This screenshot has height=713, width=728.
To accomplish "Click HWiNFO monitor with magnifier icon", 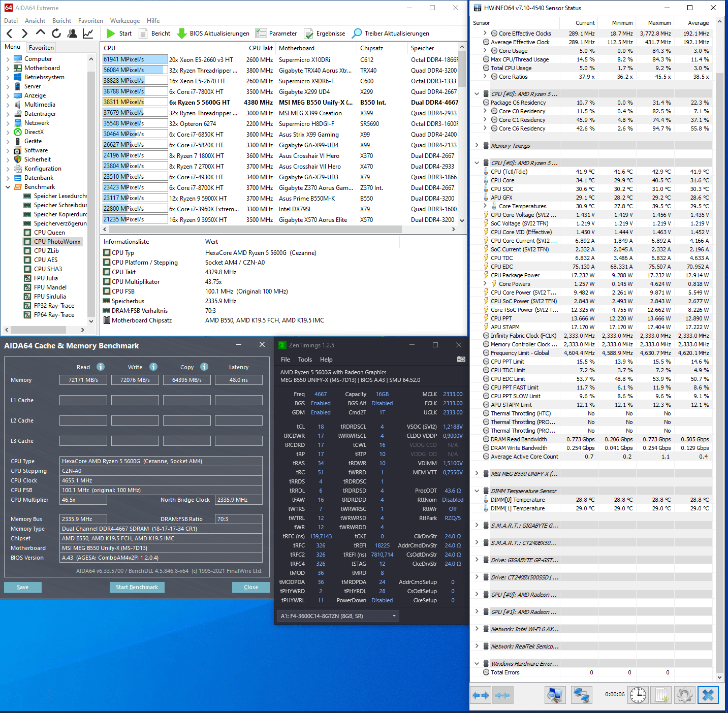I will tap(554, 695).
